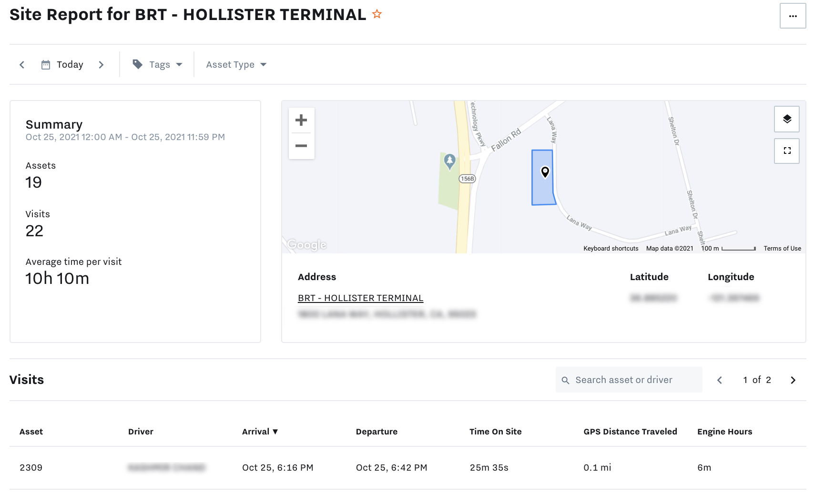
Task: Focus the Search asset or driver field
Action: (x=629, y=380)
